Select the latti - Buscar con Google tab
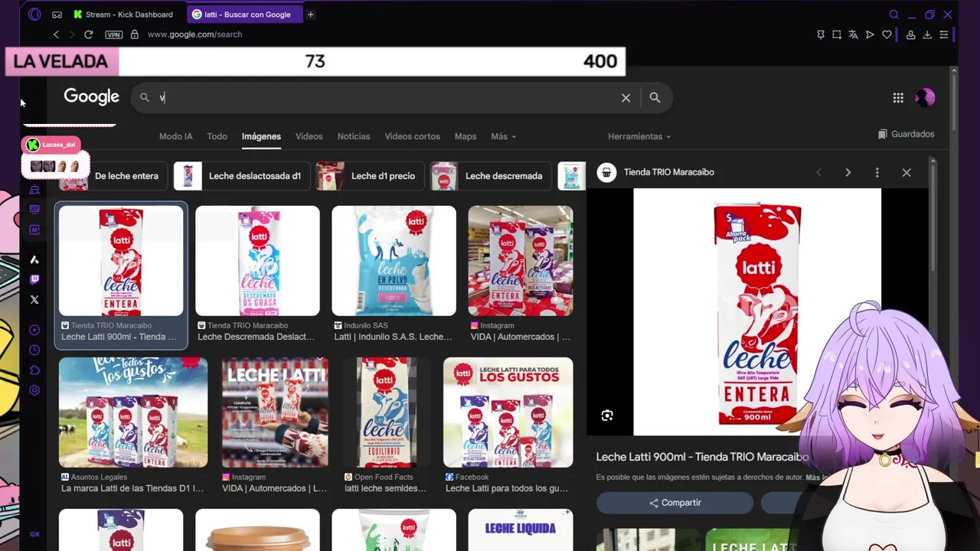 (x=245, y=15)
